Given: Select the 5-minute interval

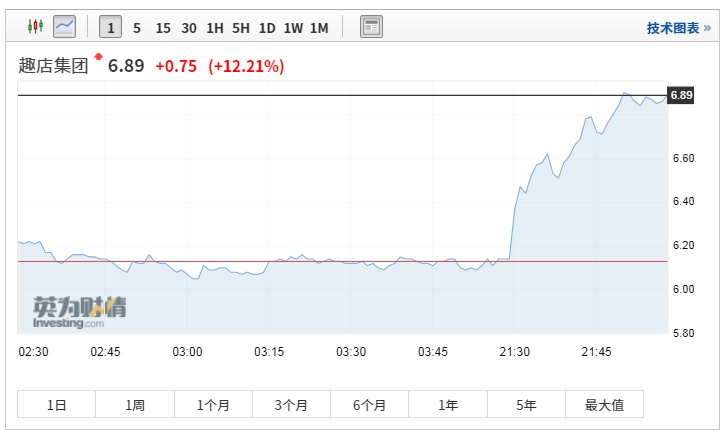Looking at the screenshot, I should (136, 27).
